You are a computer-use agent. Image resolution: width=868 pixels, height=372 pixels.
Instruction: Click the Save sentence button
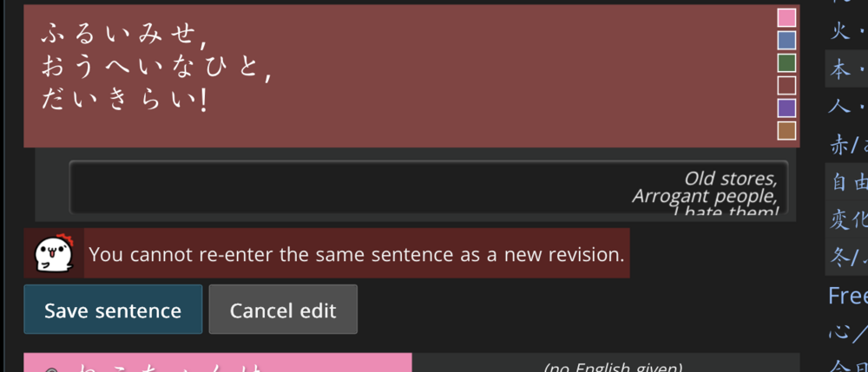pos(113,310)
